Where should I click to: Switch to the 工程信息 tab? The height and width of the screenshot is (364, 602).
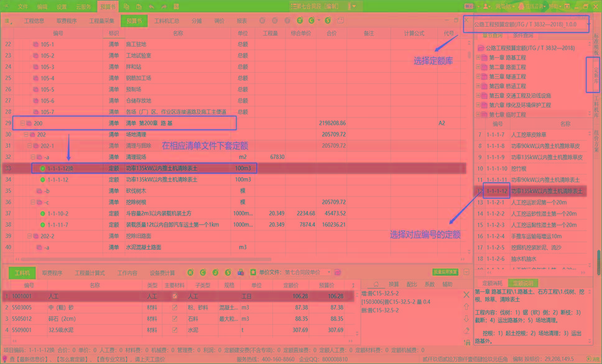[34, 20]
